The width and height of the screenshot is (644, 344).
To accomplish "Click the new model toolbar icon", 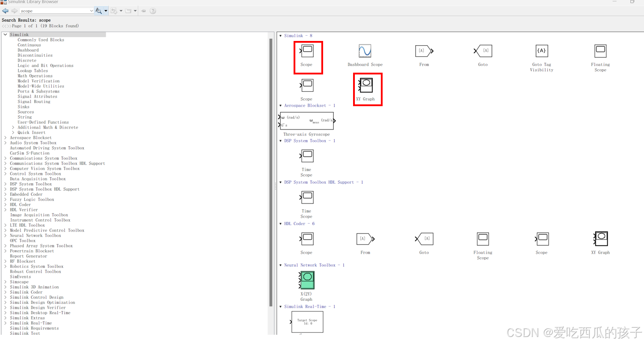I will 114,11.
